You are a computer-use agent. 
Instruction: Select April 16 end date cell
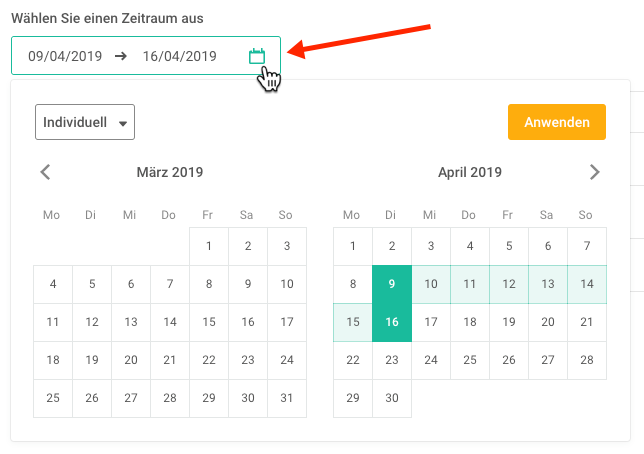pos(392,322)
